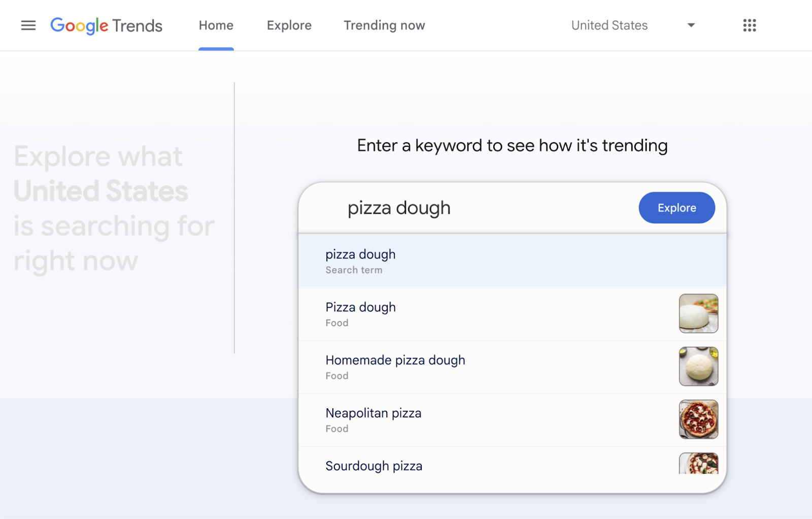Open the Google apps grid
This screenshot has height=519, width=812.
(x=750, y=25)
